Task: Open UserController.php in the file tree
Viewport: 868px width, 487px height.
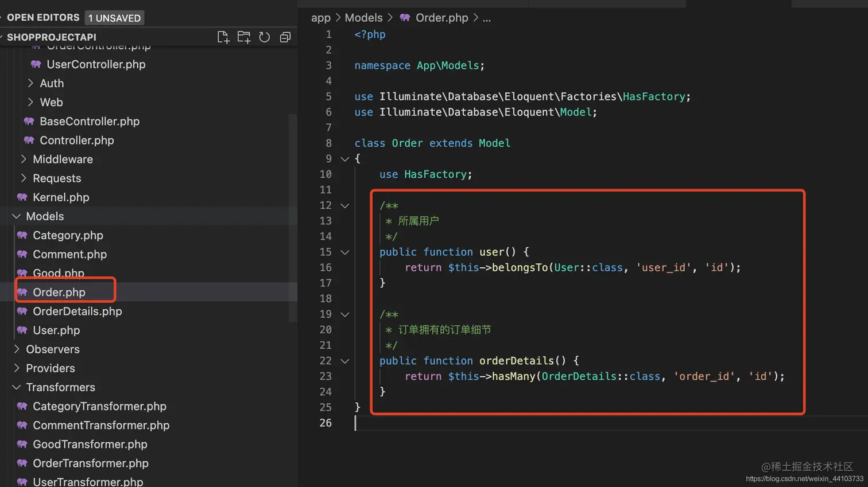Action: (96, 64)
